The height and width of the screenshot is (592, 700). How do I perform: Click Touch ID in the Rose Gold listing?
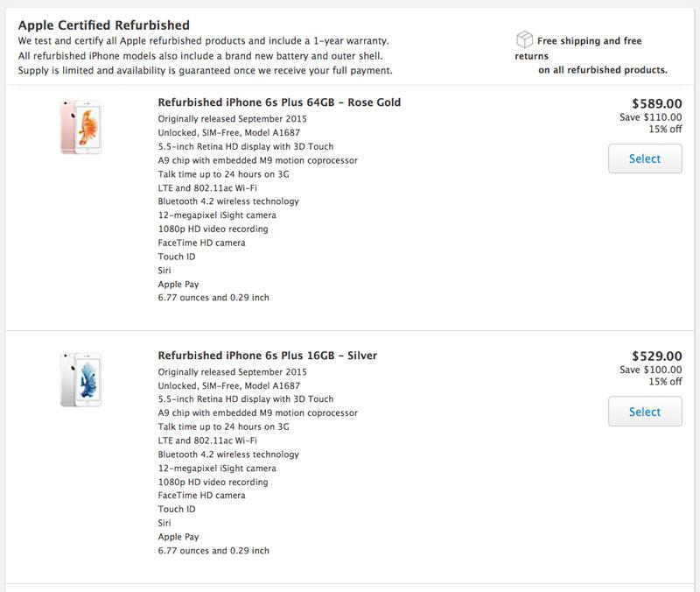[x=177, y=257]
